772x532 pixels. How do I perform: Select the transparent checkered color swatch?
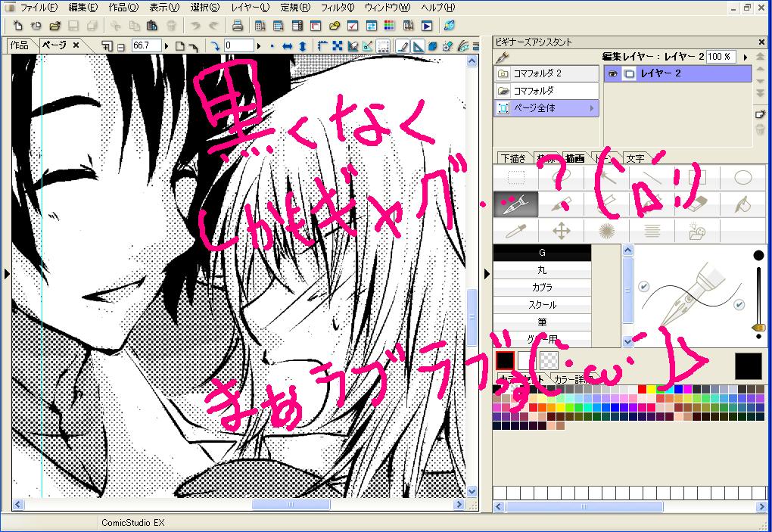point(549,360)
